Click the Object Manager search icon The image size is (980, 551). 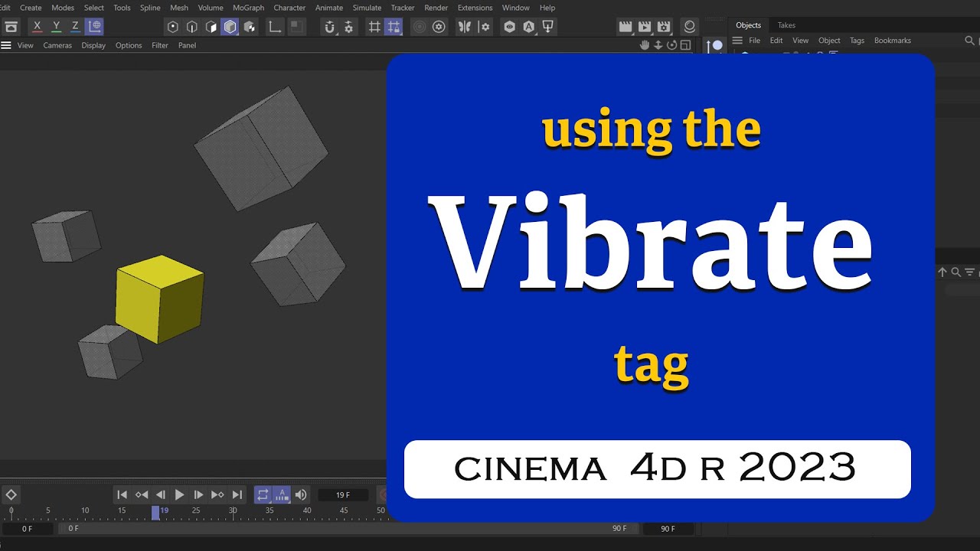coord(970,40)
